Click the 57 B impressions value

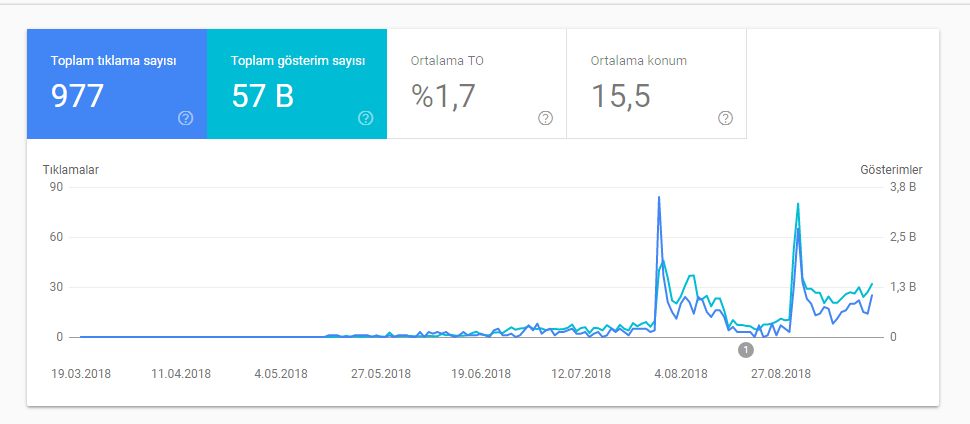[x=262, y=96]
